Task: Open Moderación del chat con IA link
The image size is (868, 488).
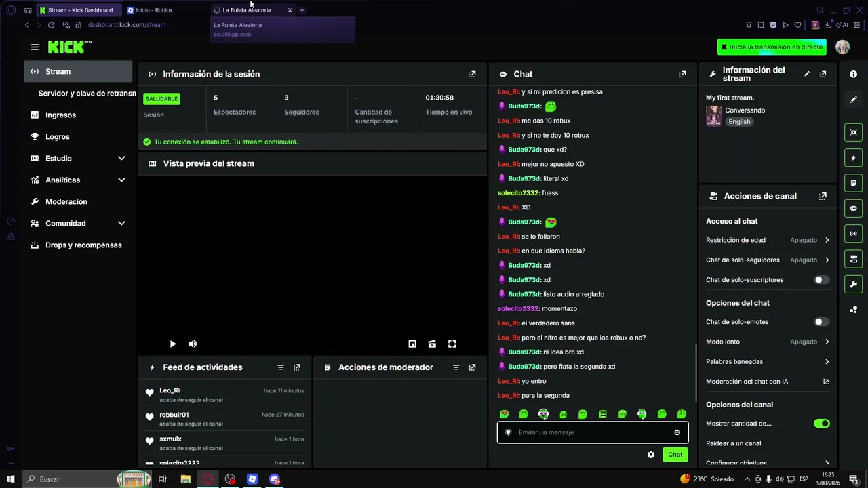Action: point(768,382)
